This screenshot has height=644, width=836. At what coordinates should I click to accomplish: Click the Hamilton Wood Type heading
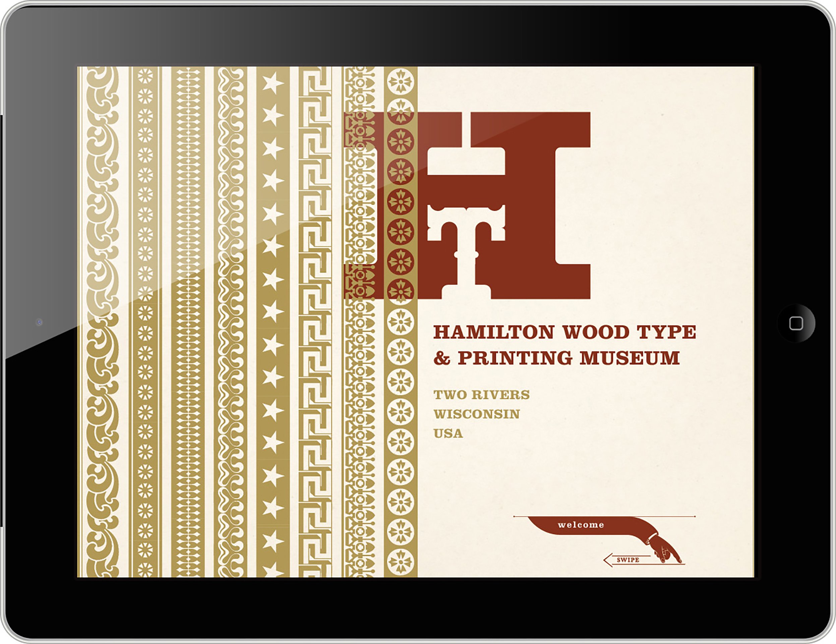[564, 332]
